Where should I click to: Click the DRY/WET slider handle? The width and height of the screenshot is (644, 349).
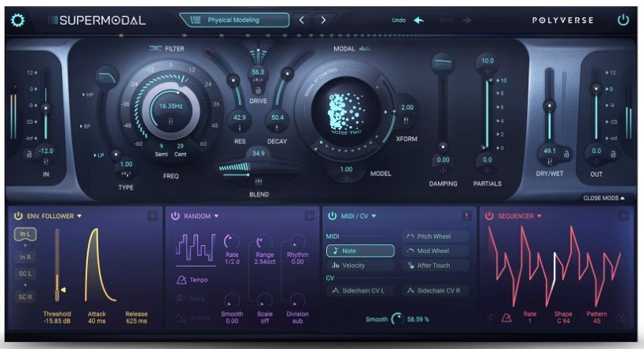(x=550, y=106)
